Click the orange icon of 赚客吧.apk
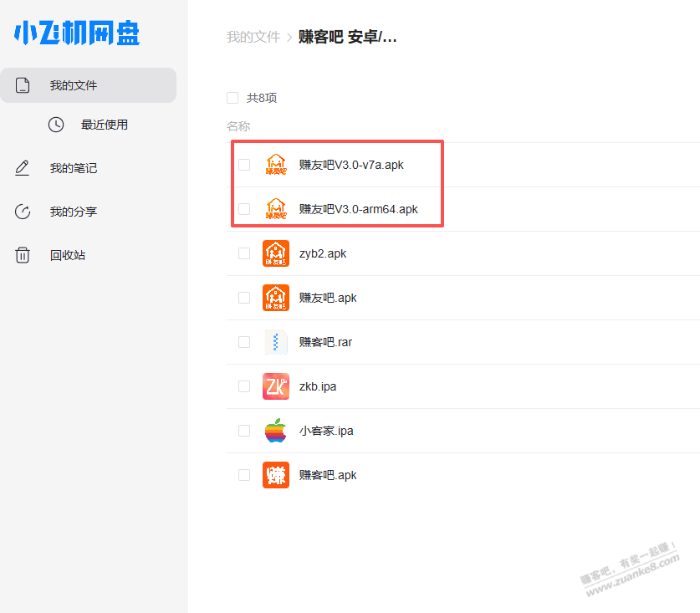Viewport: 700px width, 613px height. click(x=276, y=475)
